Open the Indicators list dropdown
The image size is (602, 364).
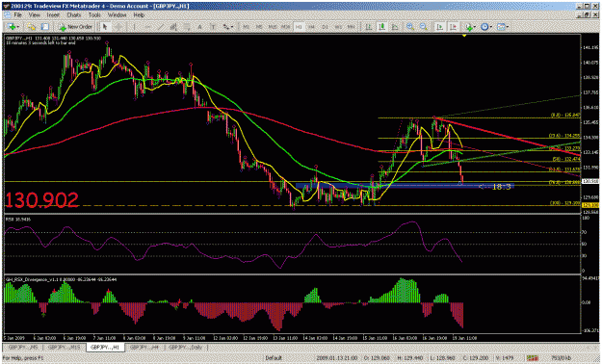click(470, 27)
